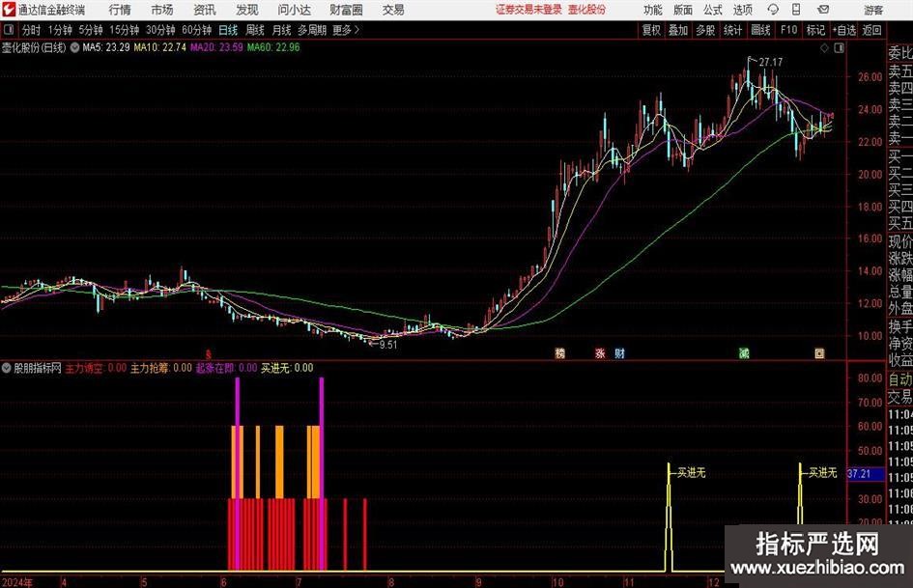The height and width of the screenshot is (588, 913).
Task: Click the 27.17 high price label
Action: pos(771,62)
